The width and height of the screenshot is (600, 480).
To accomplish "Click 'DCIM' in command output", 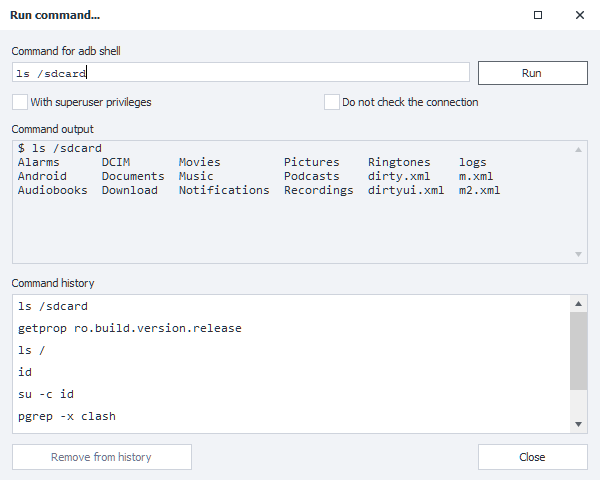I will 116,162.
